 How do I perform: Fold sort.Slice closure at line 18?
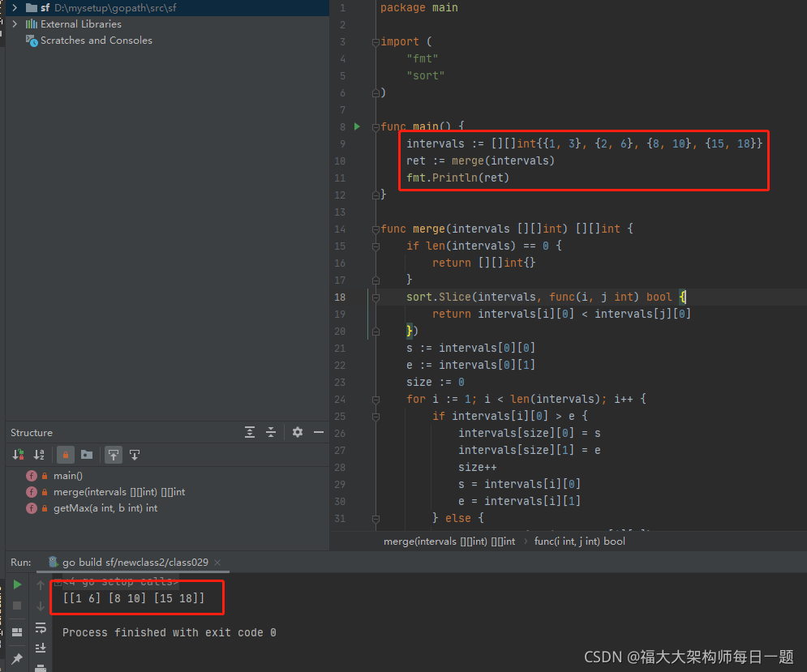point(376,297)
